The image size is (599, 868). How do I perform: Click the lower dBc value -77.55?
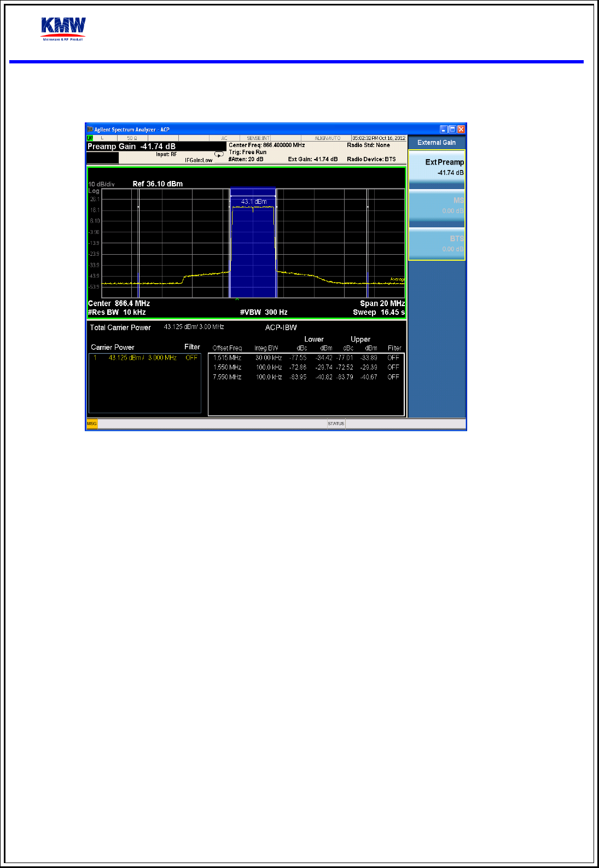point(298,358)
